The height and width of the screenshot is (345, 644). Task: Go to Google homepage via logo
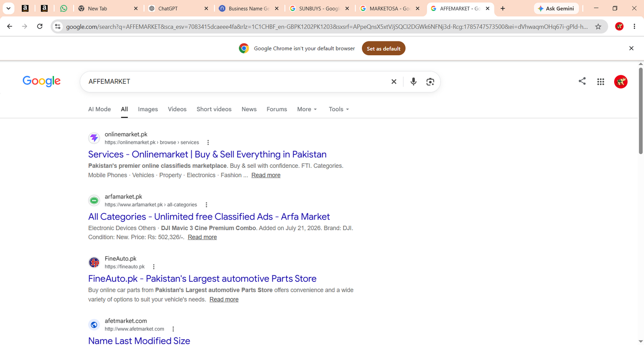[x=41, y=81]
